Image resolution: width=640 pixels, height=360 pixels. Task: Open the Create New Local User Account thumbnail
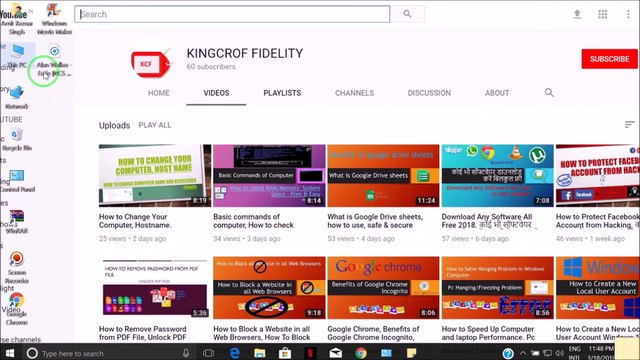[x=598, y=288]
